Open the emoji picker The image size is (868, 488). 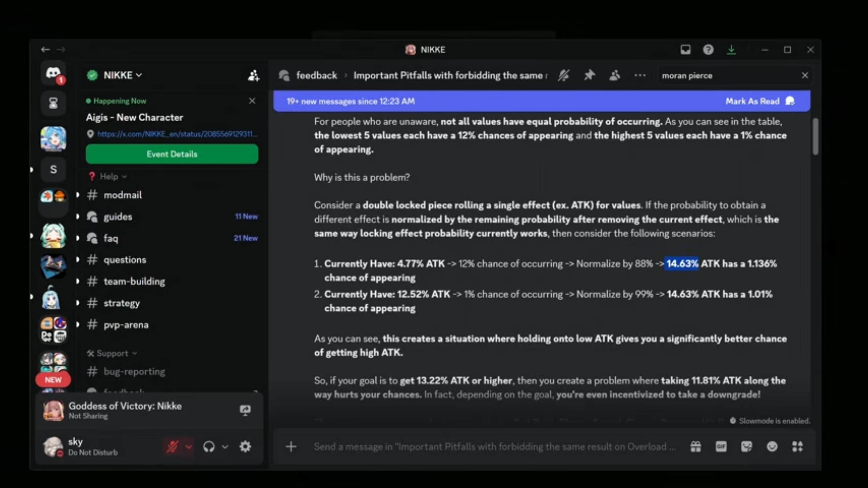pos(772,447)
